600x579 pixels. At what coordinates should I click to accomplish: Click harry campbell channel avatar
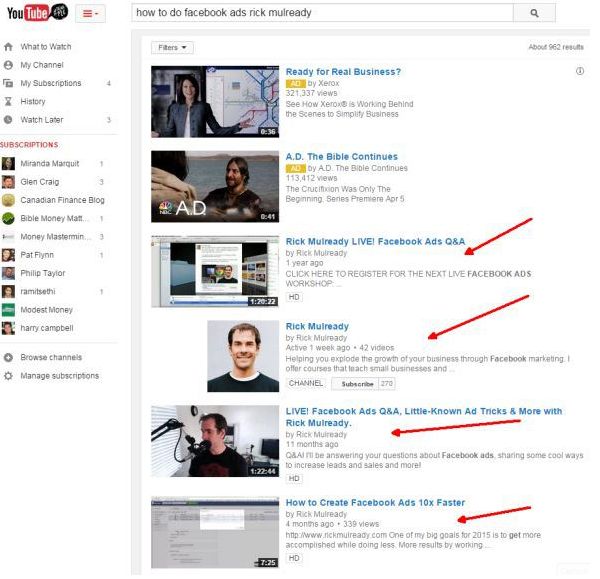8,328
